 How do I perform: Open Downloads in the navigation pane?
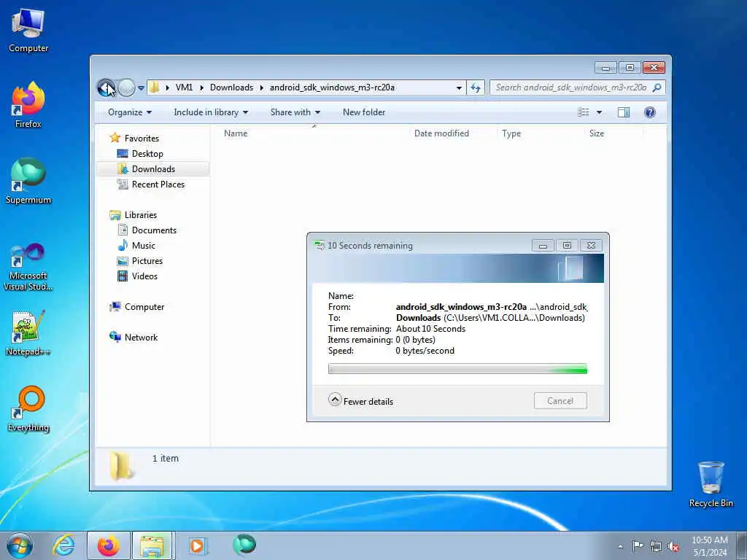153,169
